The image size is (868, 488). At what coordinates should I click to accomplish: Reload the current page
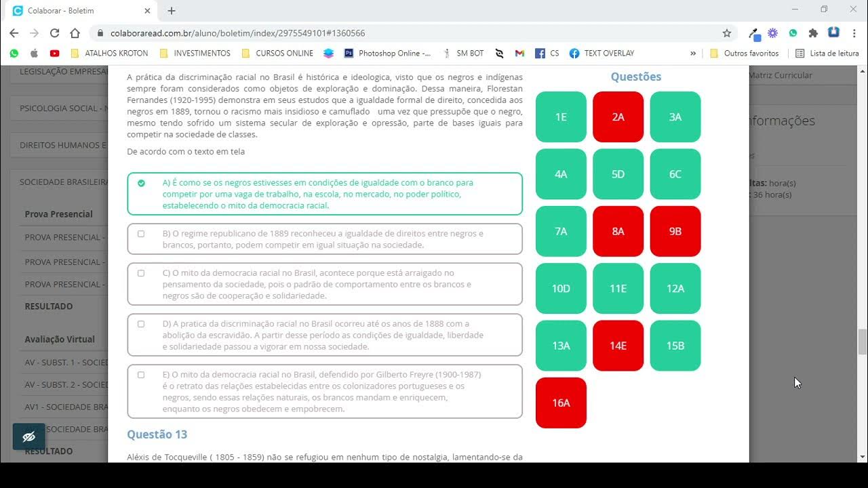[54, 33]
